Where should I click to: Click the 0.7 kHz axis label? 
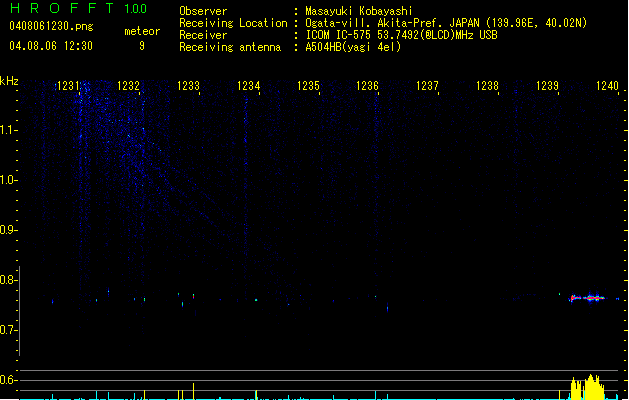coord(8,330)
